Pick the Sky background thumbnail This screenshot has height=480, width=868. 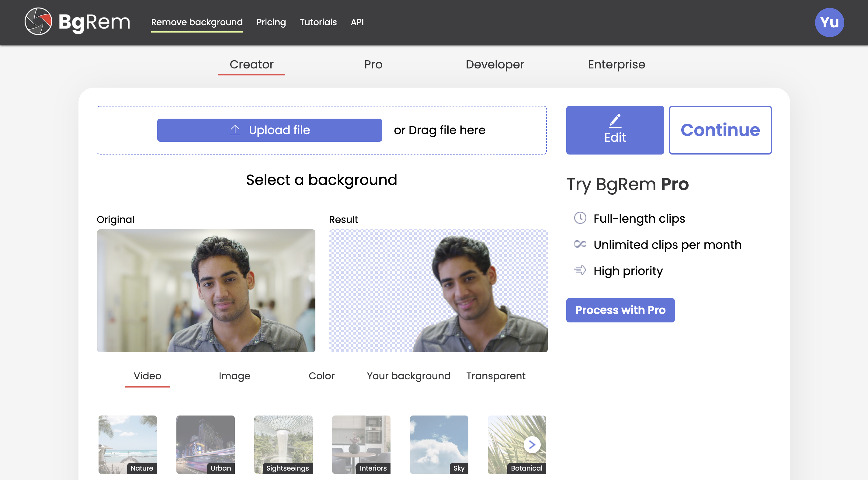pyautogui.click(x=439, y=444)
